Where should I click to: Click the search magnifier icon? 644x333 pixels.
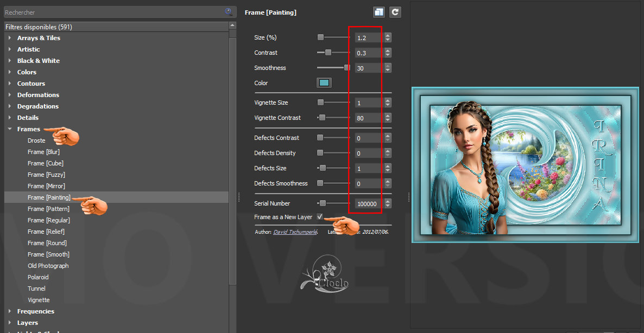[x=229, y=12]
